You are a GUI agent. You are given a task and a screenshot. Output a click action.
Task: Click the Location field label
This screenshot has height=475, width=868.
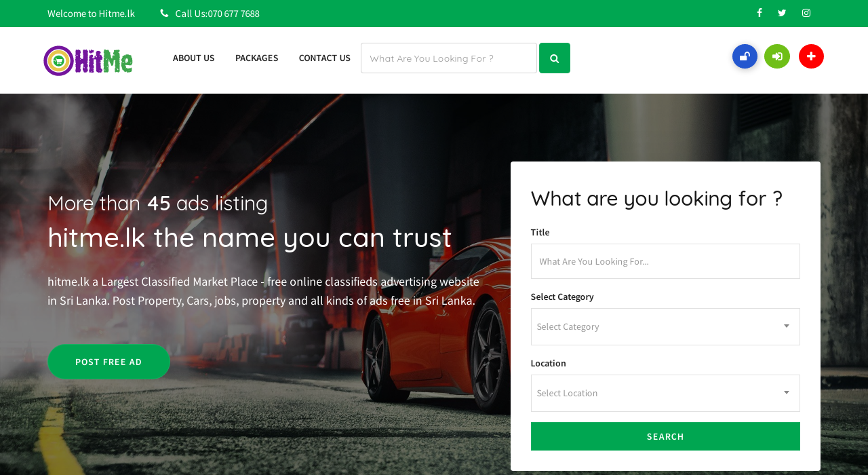pyautogui.click(x=549, y=363)
